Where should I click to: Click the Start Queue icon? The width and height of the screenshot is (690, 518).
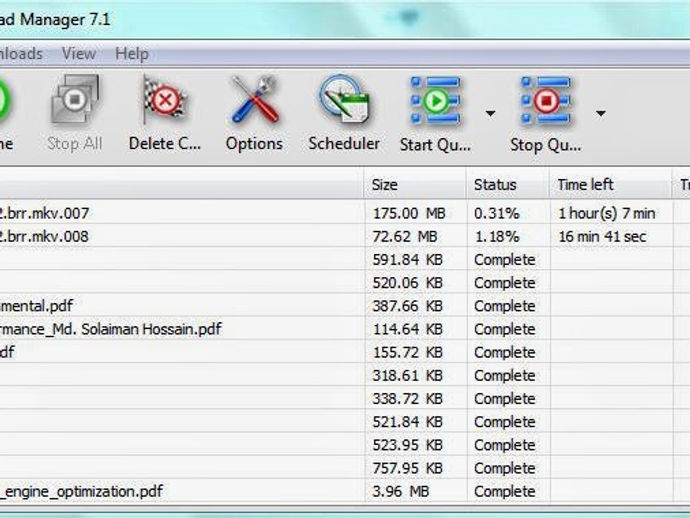tap(435, 100)
